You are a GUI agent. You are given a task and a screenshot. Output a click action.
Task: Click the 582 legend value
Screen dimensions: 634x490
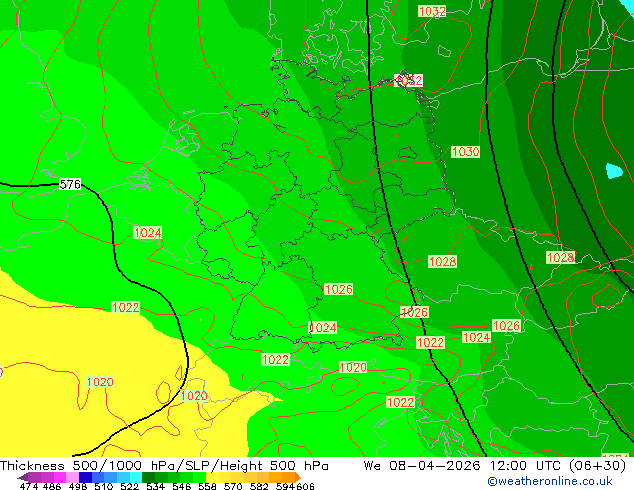(x=259, y=486)
